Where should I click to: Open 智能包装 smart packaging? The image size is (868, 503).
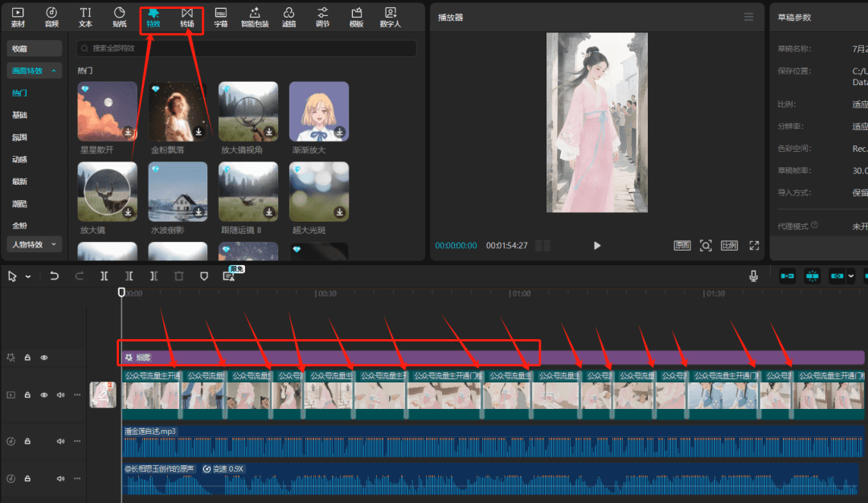[255, 17]
